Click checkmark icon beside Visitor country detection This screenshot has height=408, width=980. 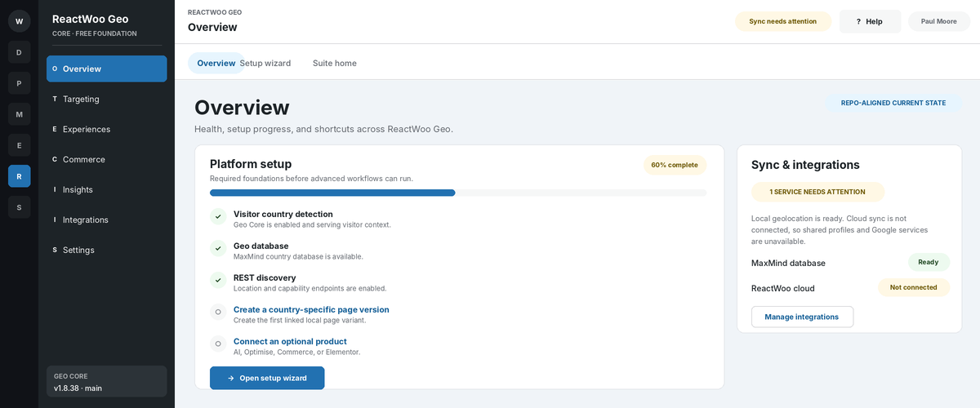[218, 216]
